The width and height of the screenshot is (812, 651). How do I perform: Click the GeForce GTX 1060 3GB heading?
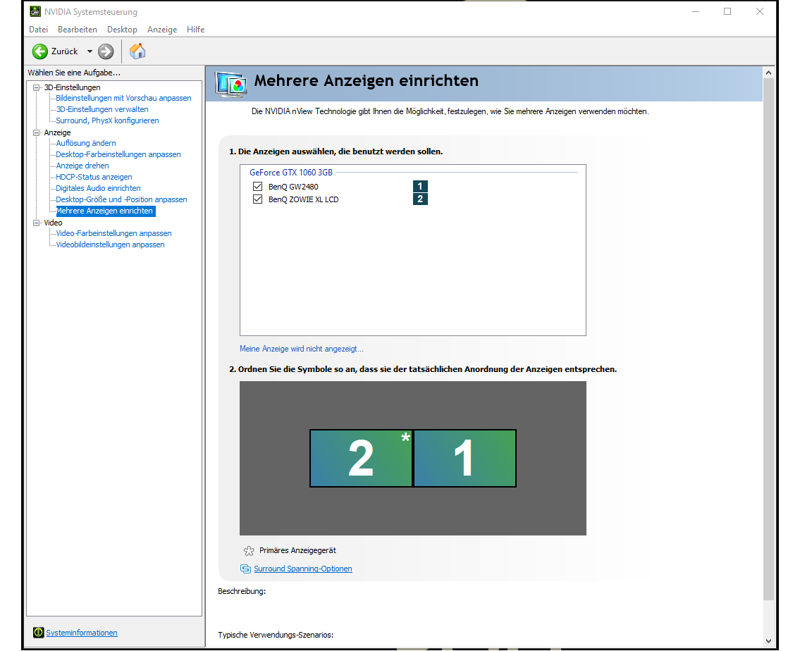(291, 173)
